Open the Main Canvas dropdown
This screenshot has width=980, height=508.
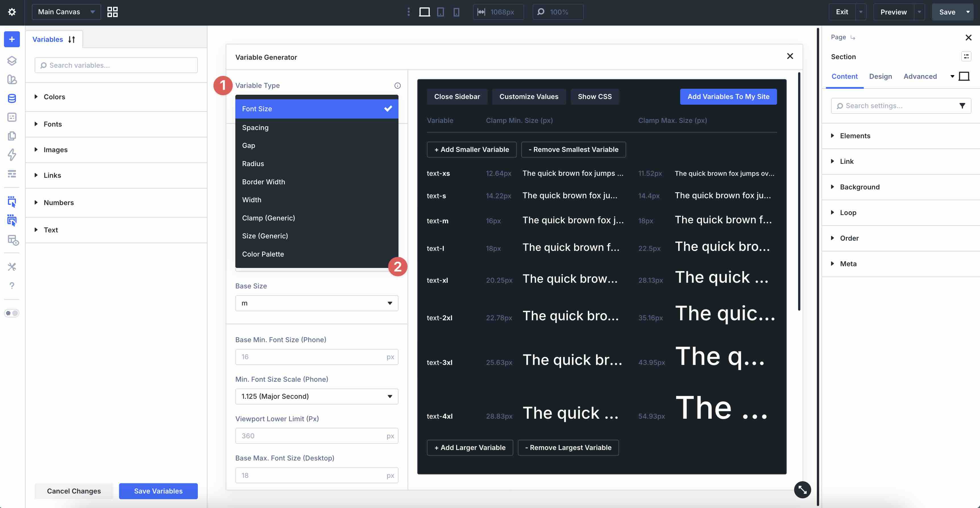click(x=66, y=12)
